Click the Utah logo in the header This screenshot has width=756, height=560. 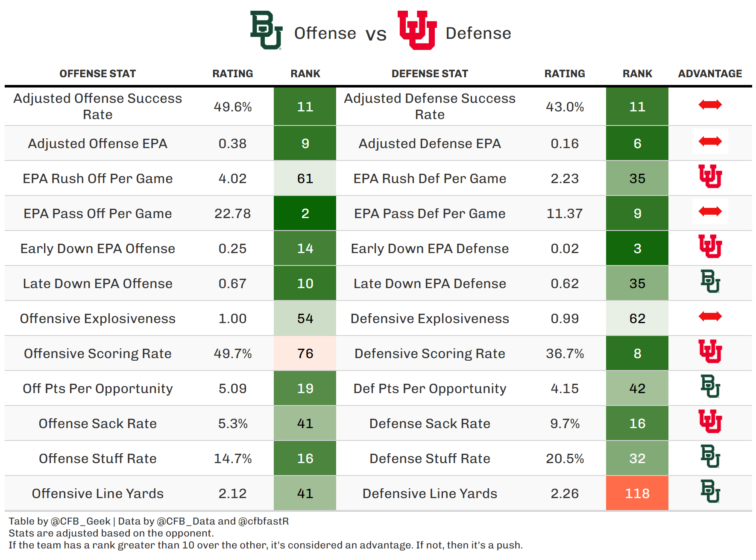(x=417, y=30)
